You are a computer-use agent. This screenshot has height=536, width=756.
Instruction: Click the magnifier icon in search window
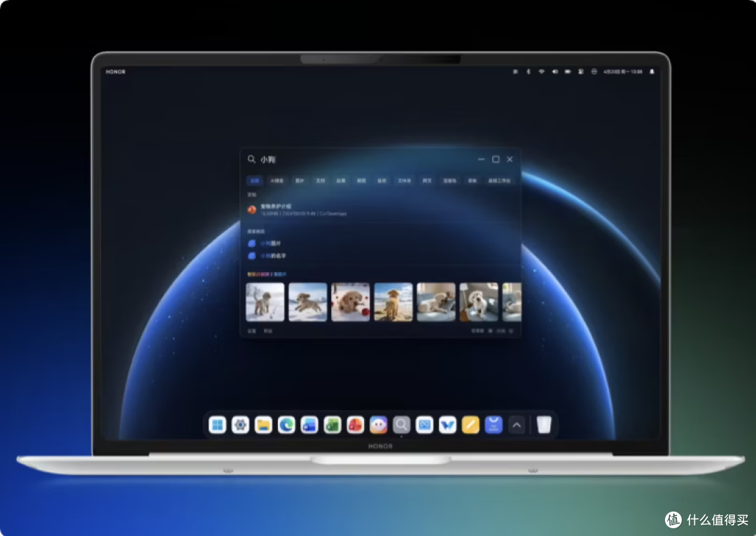[x=251, y=159]
